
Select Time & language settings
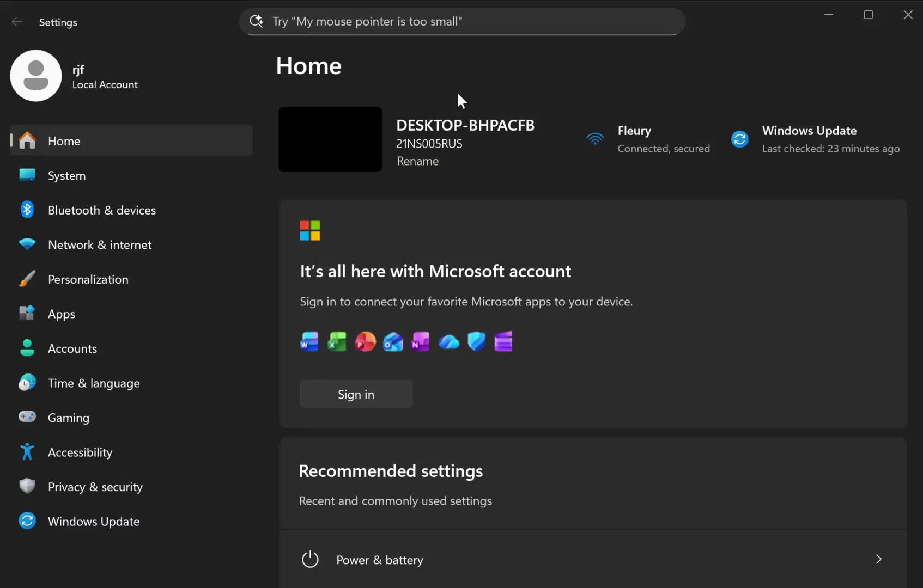(94, 383)
